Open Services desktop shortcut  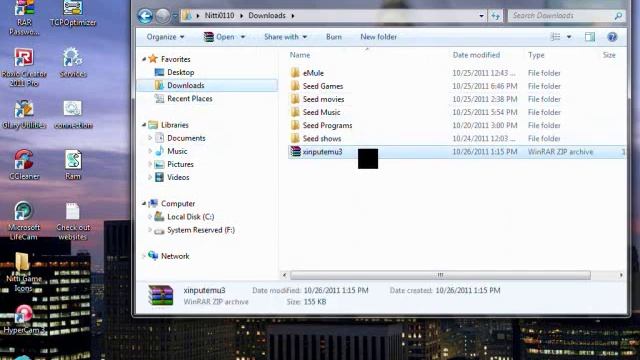(x=73, y=62)
